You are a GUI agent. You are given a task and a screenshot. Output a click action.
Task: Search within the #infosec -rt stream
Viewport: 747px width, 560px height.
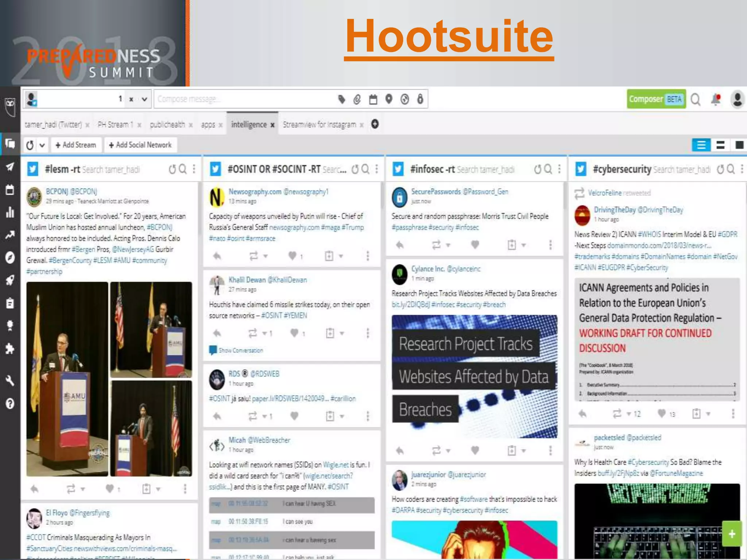coord(548,169)
